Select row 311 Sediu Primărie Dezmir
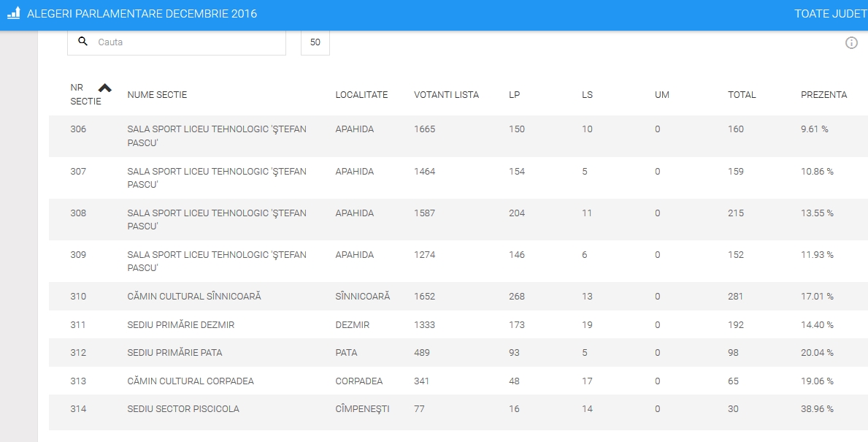Screen dimensions: 868x442 [180, 324]
